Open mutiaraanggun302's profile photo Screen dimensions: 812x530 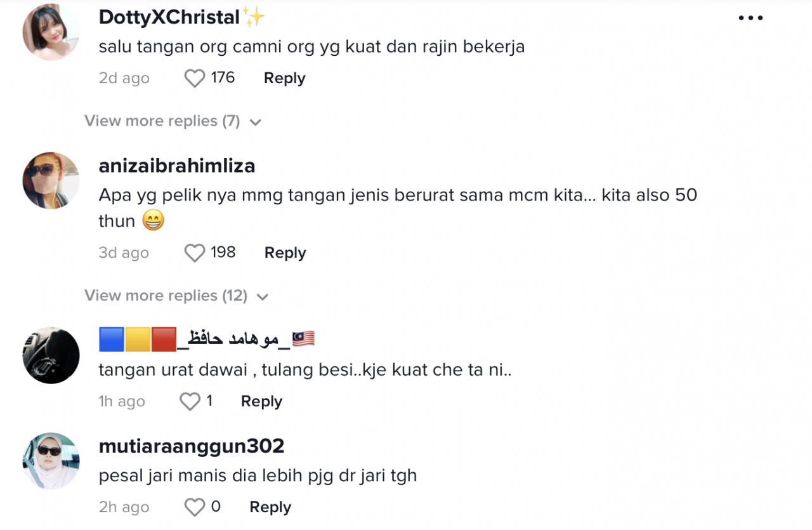pyautogui.click(x=51, y=461)
